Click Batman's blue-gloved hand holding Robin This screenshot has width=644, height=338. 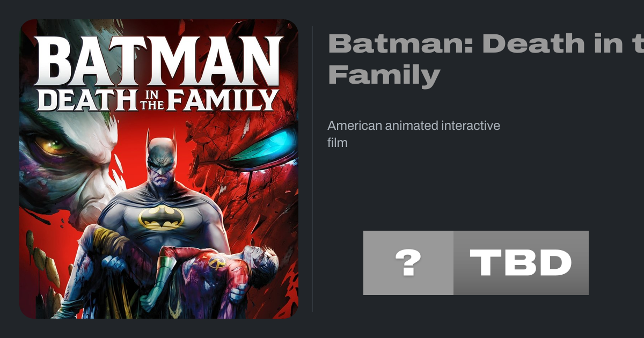click(x=113, y=264)
